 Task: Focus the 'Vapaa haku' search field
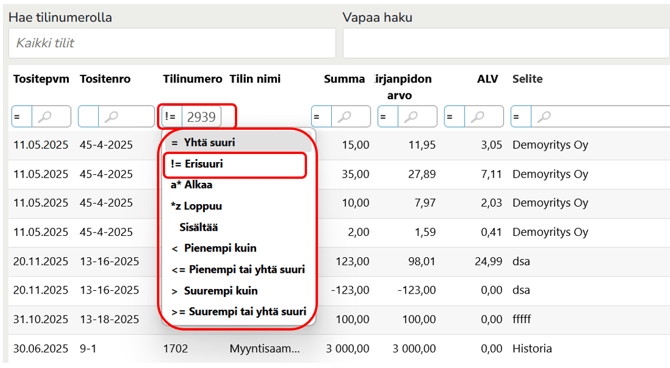click(506, 43)
